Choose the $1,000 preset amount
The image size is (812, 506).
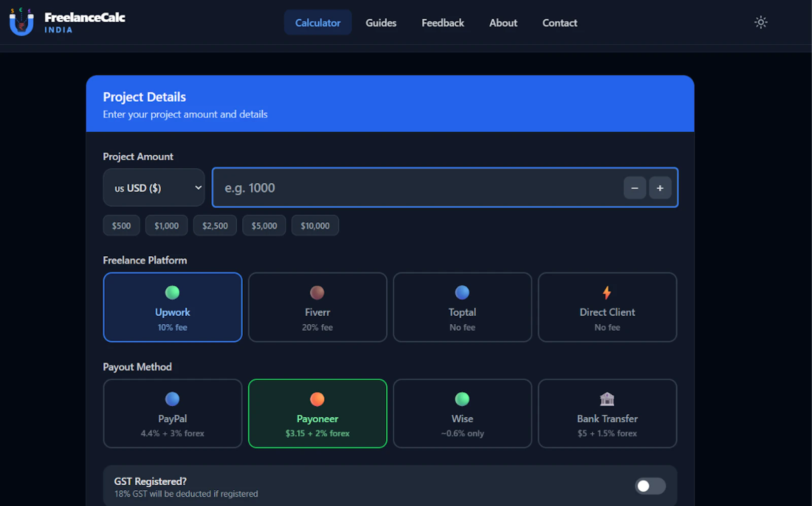pyautogui.click(x=166, y=226)
